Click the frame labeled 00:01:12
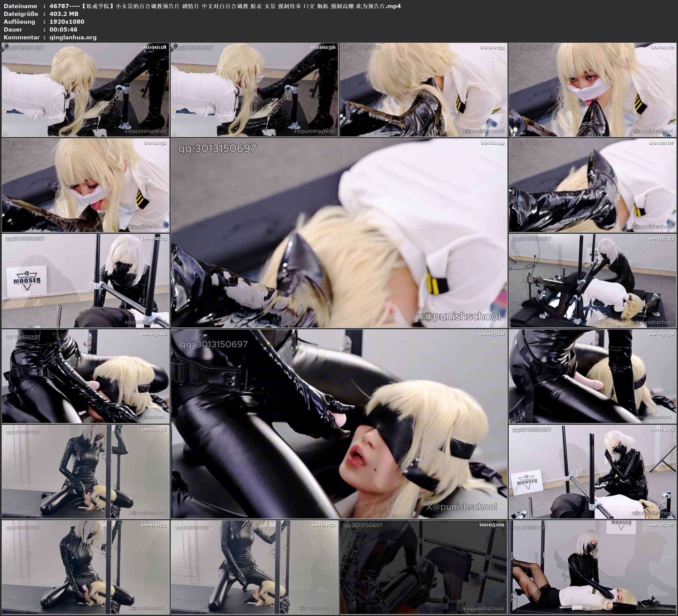The width and height of the screenshot is (678, 616). tap(592, 89)
